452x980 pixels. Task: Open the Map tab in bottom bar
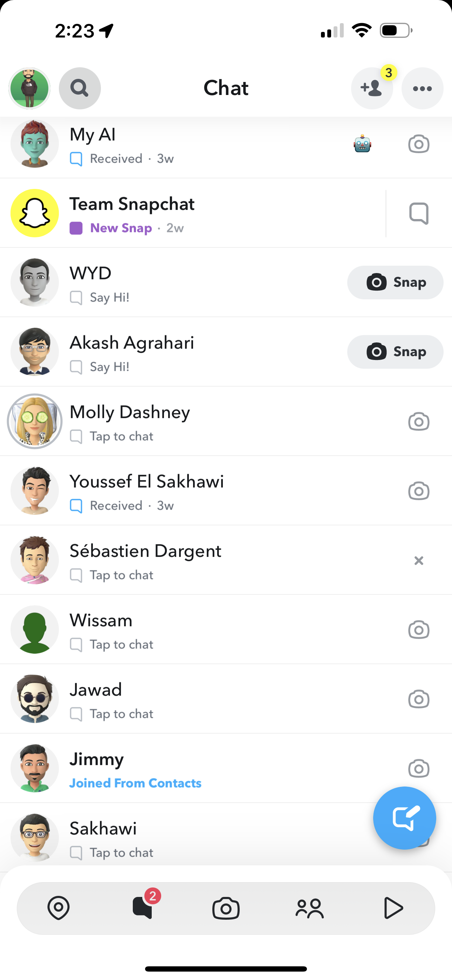(59, 908)
